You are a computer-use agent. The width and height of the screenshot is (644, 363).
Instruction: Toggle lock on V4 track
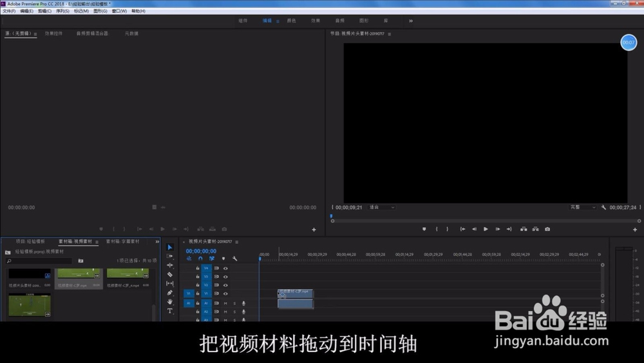[198, 268]
